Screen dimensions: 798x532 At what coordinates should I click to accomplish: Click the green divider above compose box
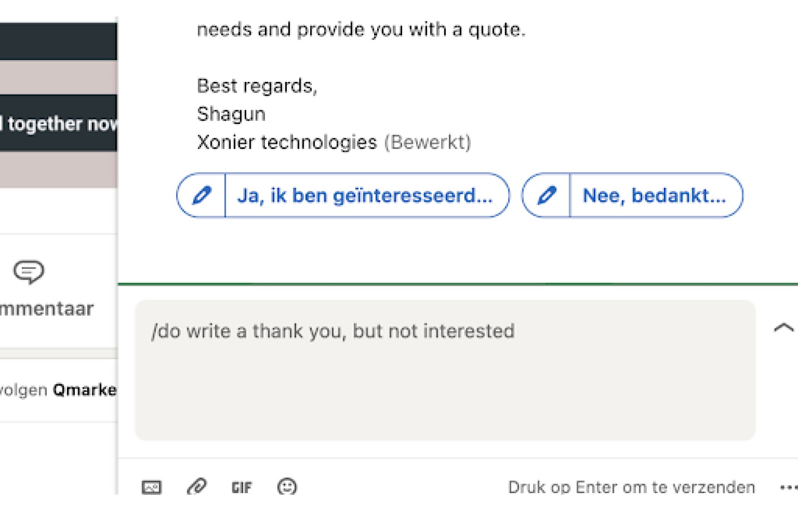coord(458,284)
